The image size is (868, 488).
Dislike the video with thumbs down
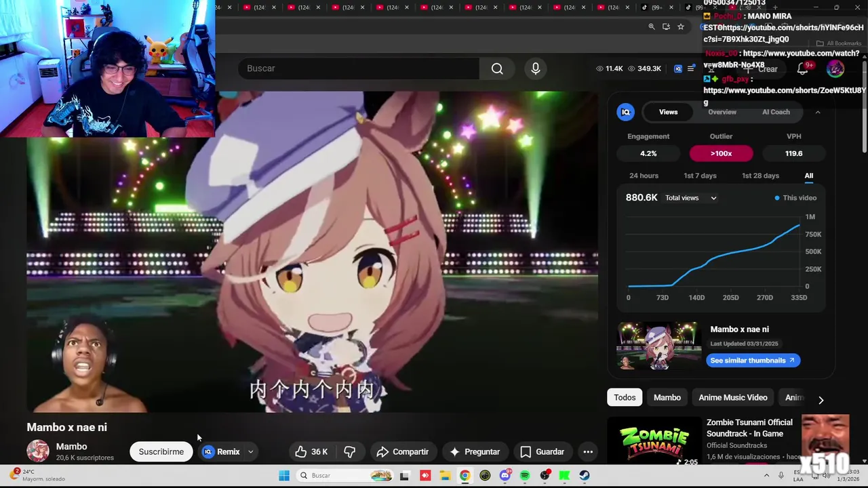tap(350, 451)
